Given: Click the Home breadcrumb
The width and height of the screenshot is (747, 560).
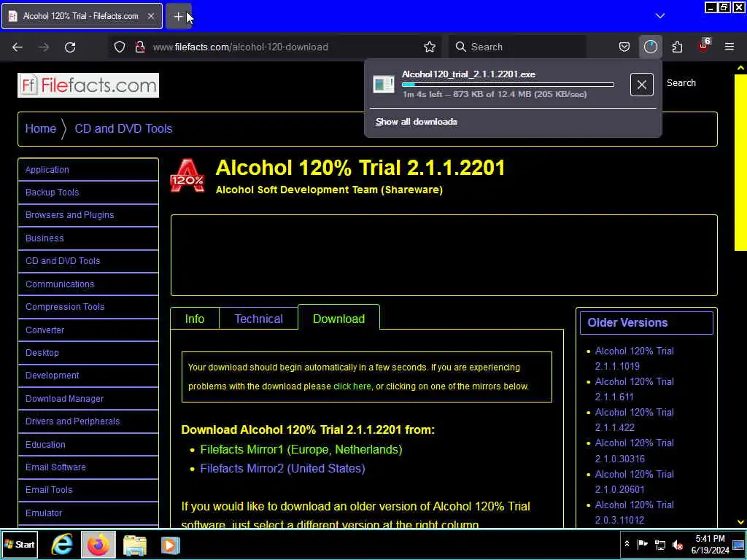Looking at the screenshot, I should pos(41,128).
